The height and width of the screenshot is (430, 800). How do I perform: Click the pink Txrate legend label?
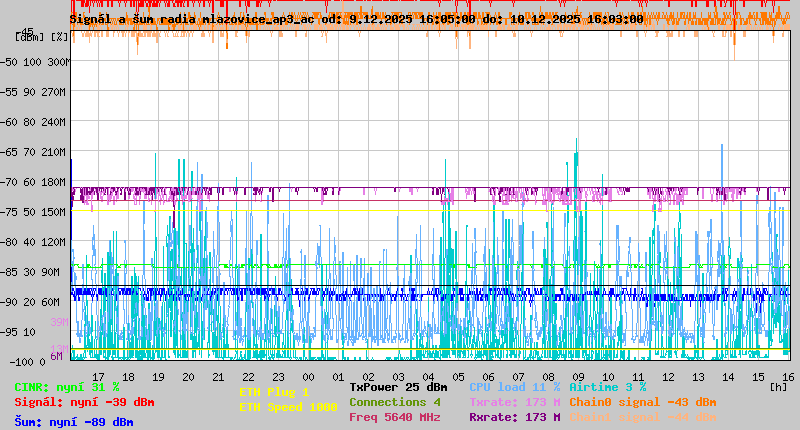pos(515,402)
